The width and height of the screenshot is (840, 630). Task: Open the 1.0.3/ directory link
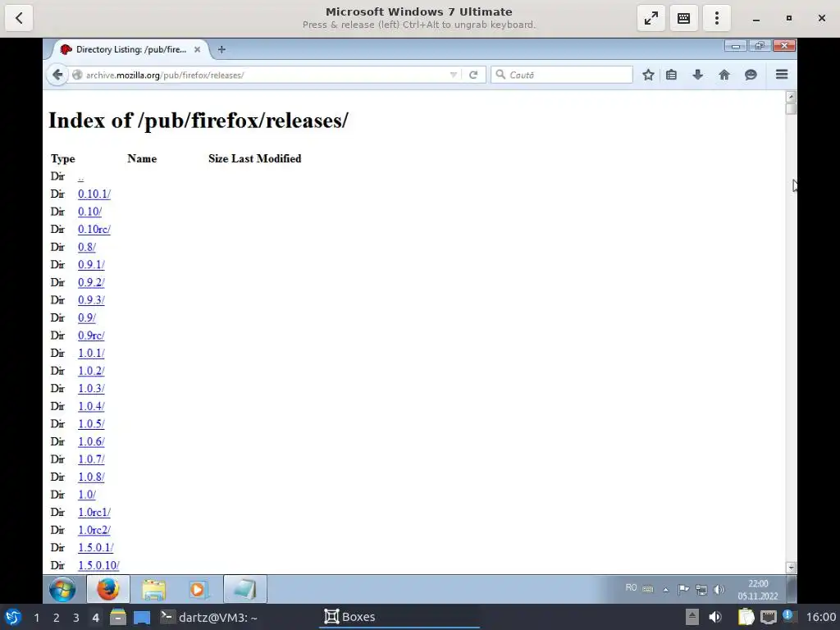[91, 388]
